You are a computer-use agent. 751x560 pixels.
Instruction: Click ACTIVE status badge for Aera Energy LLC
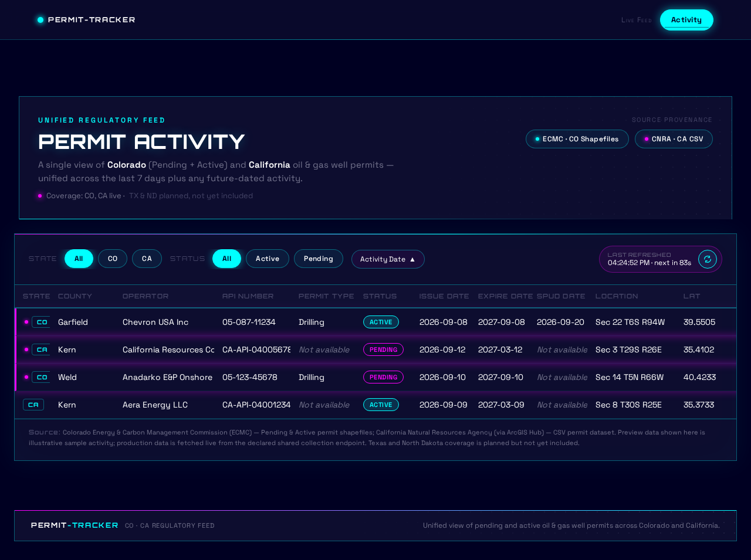[x=381, y=405]
